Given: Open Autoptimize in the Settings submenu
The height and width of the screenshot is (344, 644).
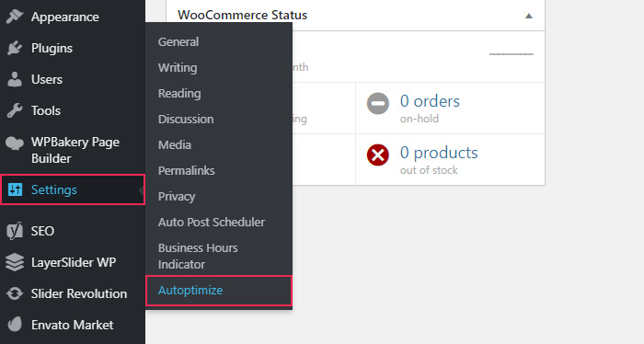Looking at the screenshot, I should [x=190, y=291].
